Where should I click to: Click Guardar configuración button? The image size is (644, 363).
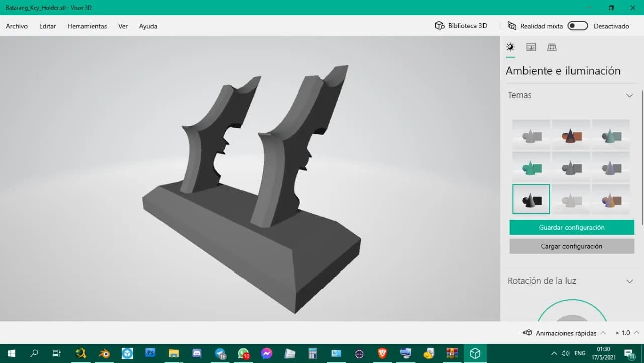coord(572,227)
